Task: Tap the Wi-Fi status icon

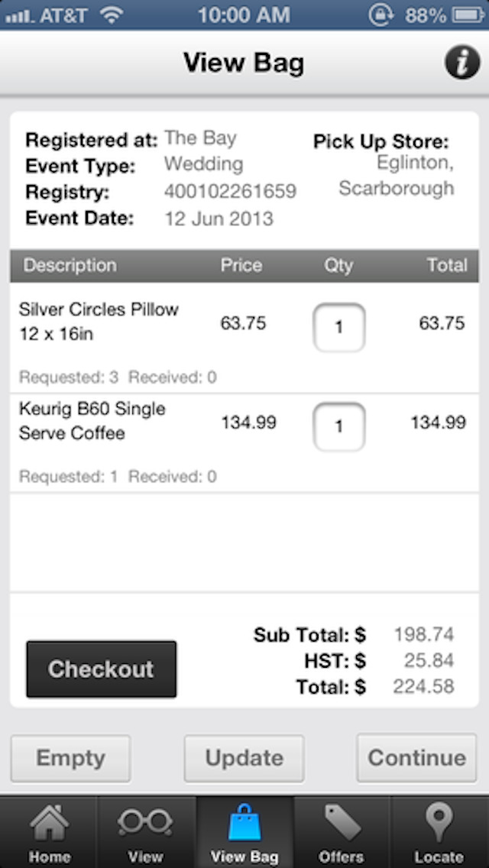Action: point(112,15)
